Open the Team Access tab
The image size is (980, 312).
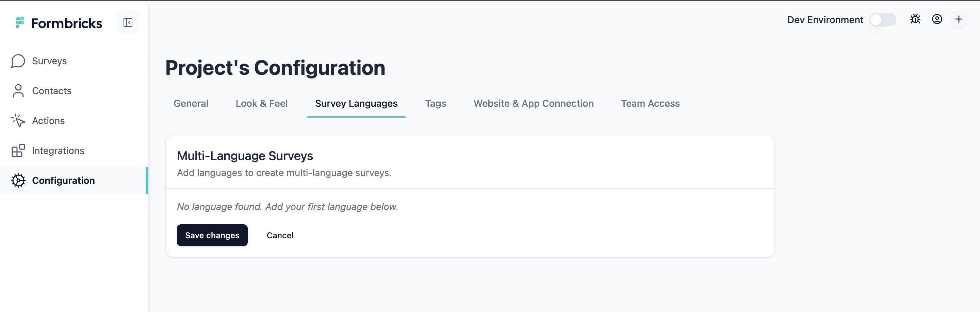tap(650, 103)
